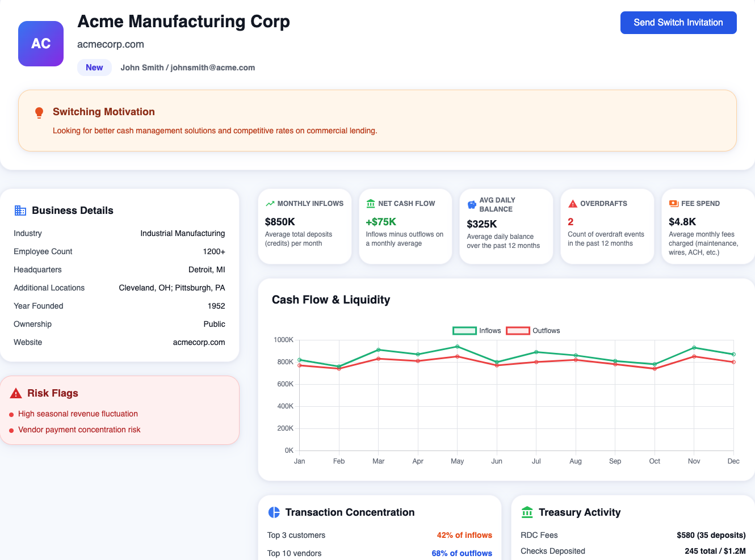The height and width of the screenshot is (560, 755).
Task: Click the Treasury Activity bank icon
Action: pyautogui.click(x=527, y=512)
